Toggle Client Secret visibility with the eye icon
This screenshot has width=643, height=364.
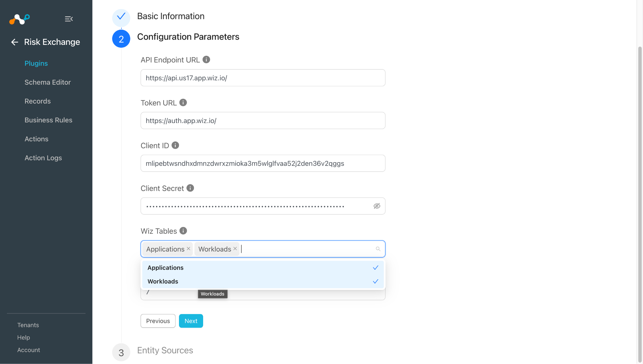(x=377, y=206)
